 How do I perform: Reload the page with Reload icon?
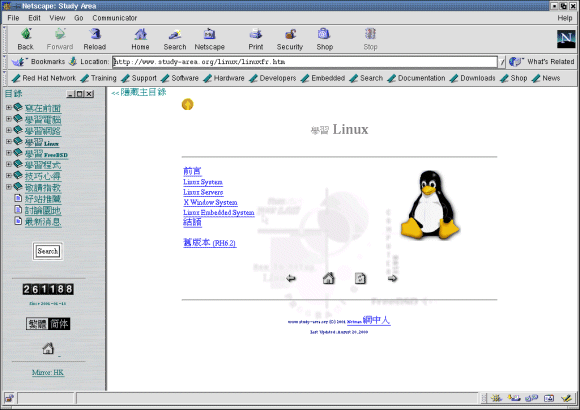pyautogui.click(x=95, y=34)
